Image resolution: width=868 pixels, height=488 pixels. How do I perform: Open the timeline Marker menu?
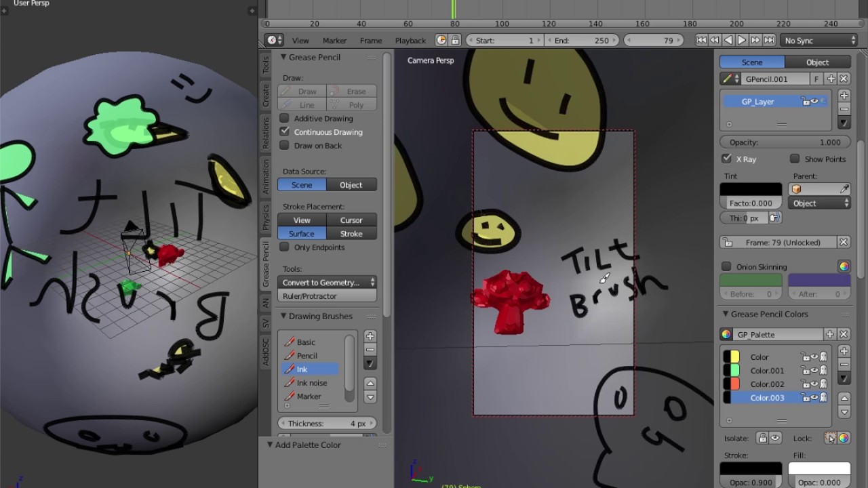pos(334,41)
